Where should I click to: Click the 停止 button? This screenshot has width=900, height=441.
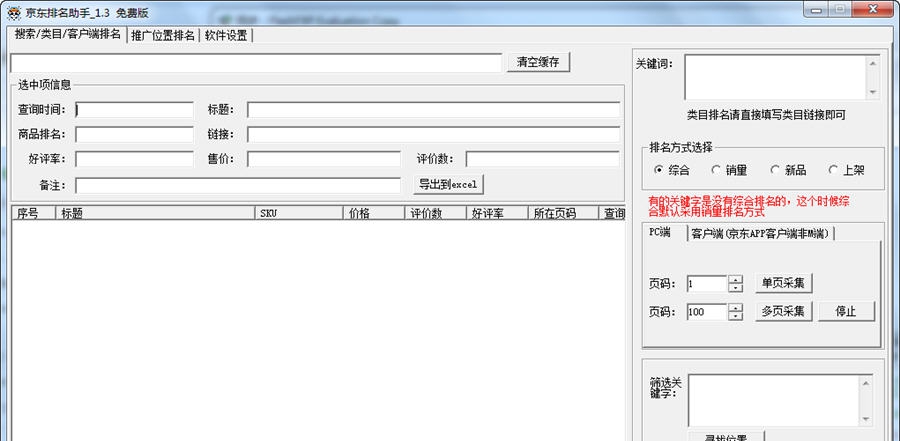coord(846,311)
